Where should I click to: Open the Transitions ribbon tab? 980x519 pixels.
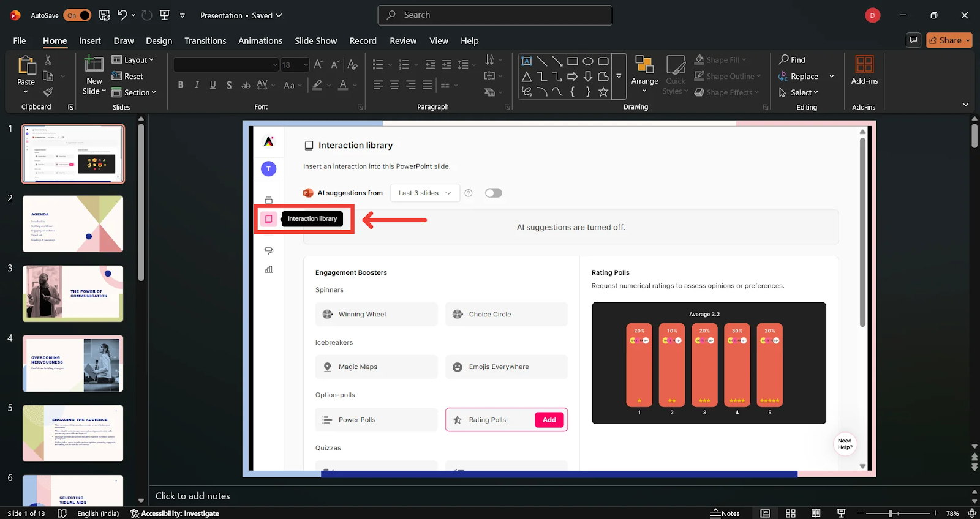click(205, 41)
